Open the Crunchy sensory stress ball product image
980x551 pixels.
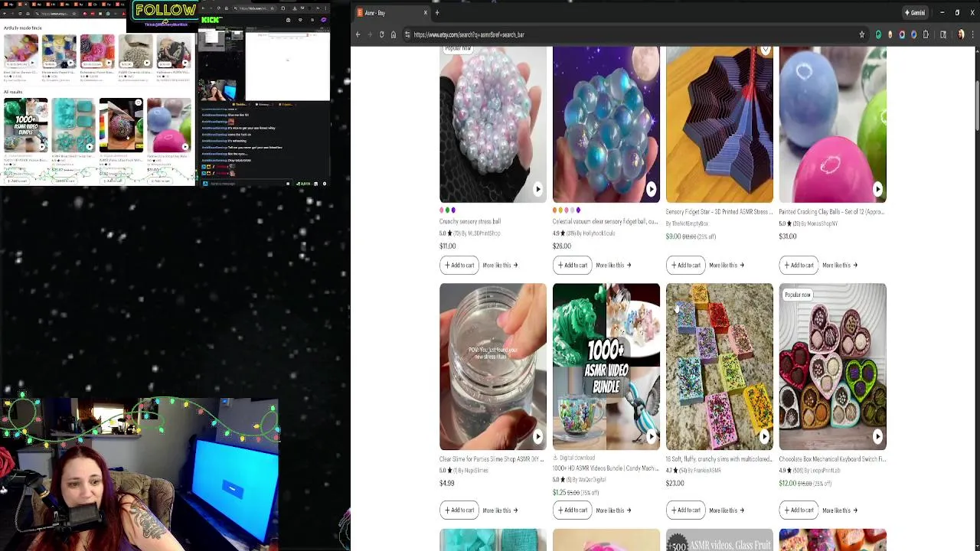click(493, 124)
